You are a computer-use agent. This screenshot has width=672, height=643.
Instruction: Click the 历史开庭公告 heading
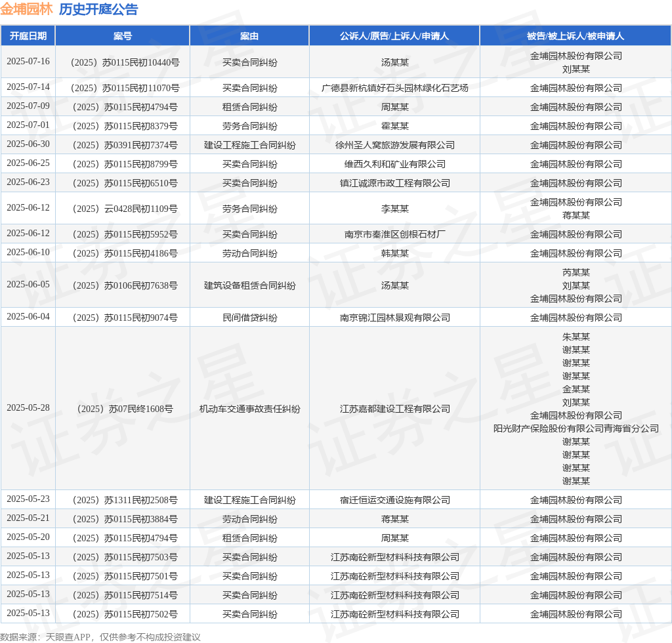(98, 9)
